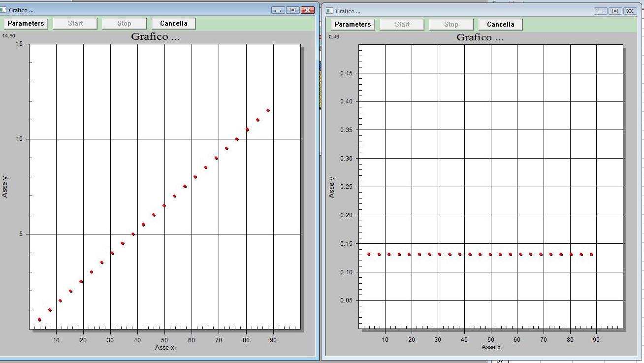Open Parameters in the right Grafico window

tap(353, 24)
